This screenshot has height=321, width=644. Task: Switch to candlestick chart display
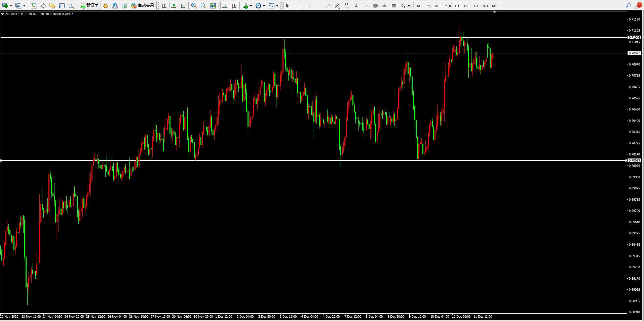click(174, 6)
